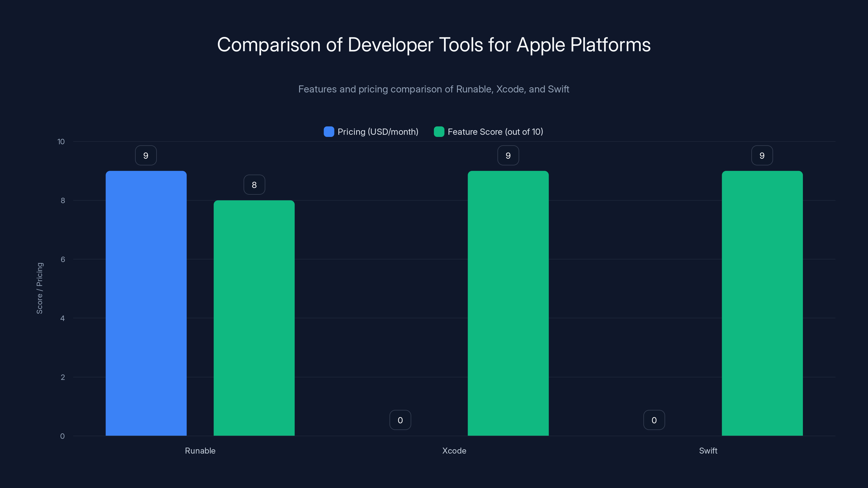Select the green Swift feature score bar
Viewport: 868px width, 488px height.
coord(762,303)
